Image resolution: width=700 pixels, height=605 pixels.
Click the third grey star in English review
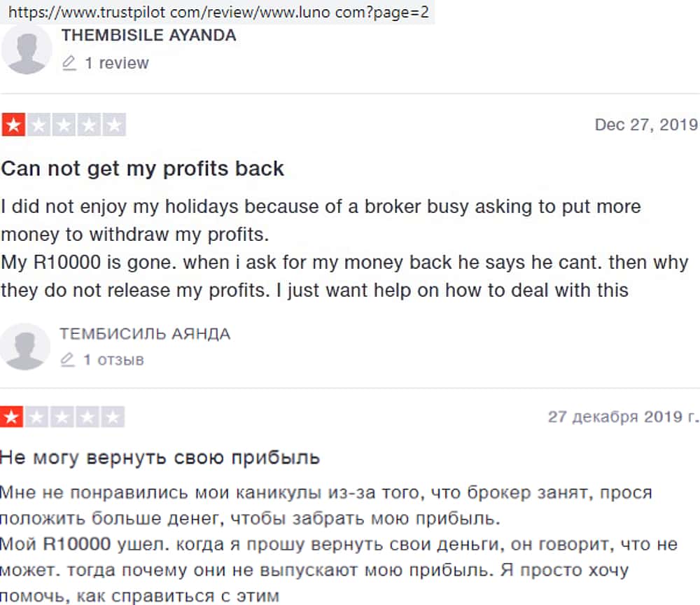point(64,126)
